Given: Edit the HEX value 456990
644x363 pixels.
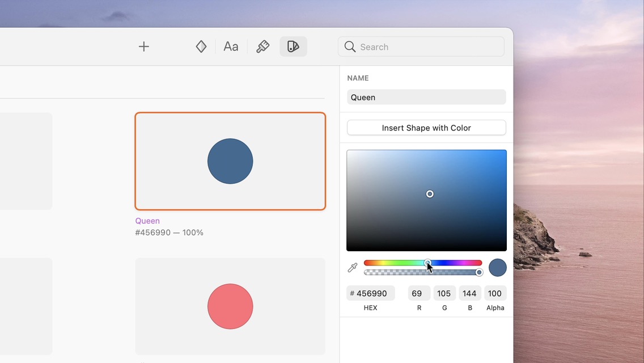Looking at the screenshot, I should [371, 293].
